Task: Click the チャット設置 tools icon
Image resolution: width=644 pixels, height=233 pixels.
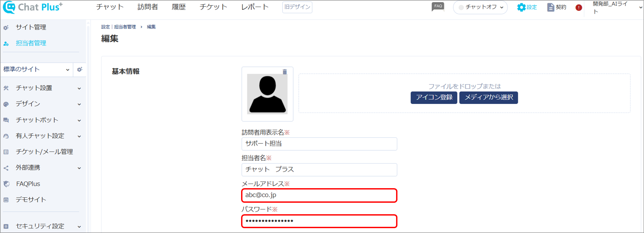Action: (6, 88)
